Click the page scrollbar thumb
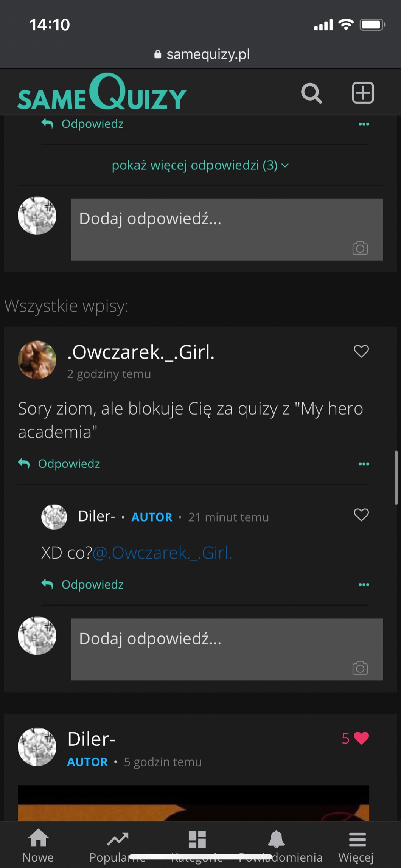Image resolution: width=401 pixels, height=868 pixels. (x=396, y=477)
